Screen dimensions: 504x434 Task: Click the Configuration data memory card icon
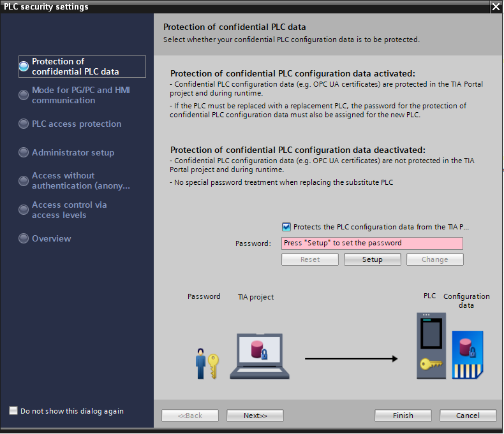pos(468,355)
